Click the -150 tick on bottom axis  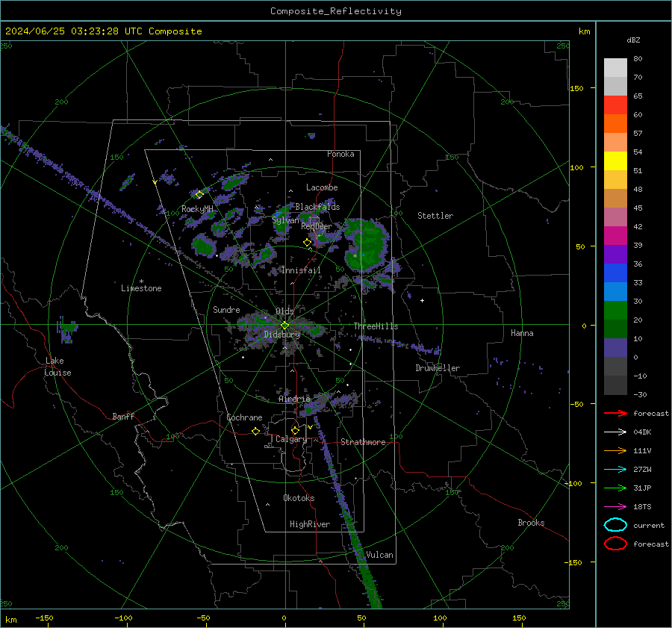coord(44,618)
